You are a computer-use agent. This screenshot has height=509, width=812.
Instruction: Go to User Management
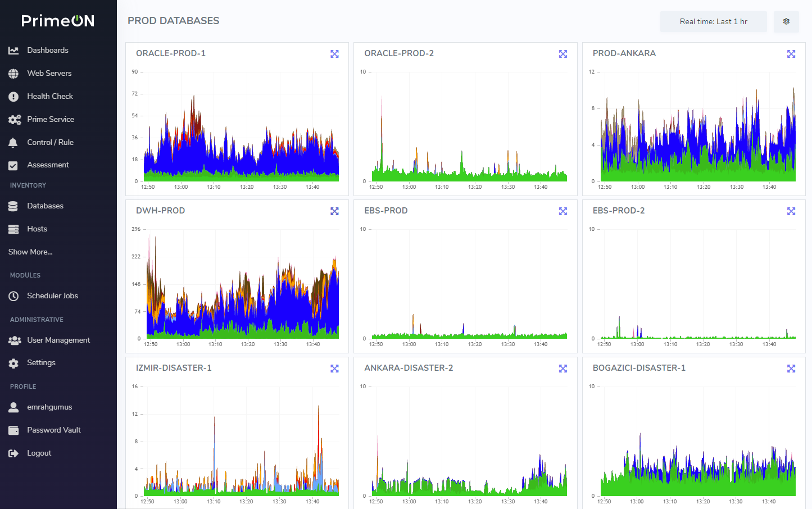58,340
